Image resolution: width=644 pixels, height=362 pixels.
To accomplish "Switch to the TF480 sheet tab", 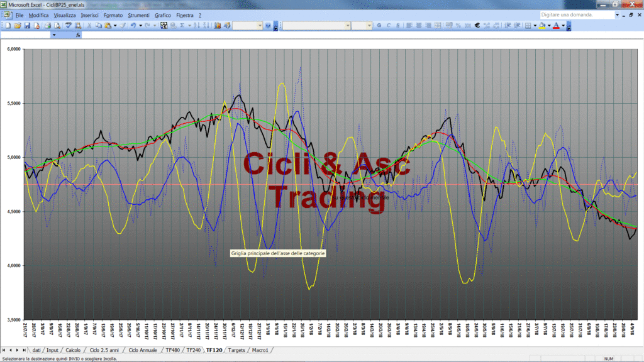I will click(x=172, y=350).
